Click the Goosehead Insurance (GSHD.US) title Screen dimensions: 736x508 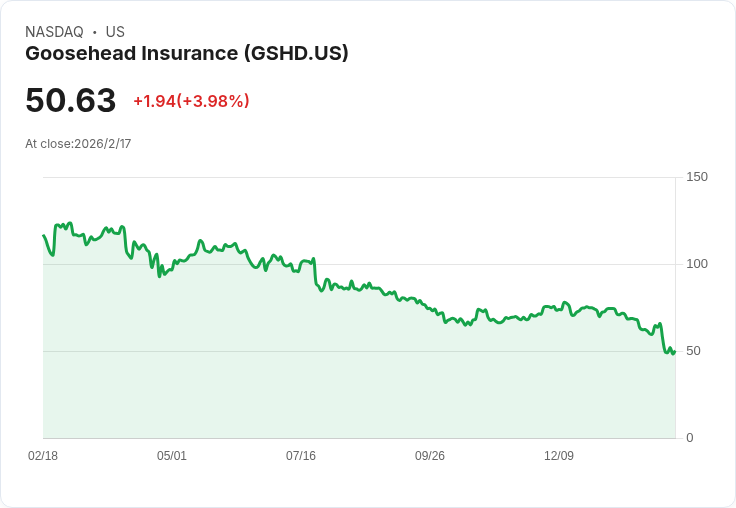point(187,54)
